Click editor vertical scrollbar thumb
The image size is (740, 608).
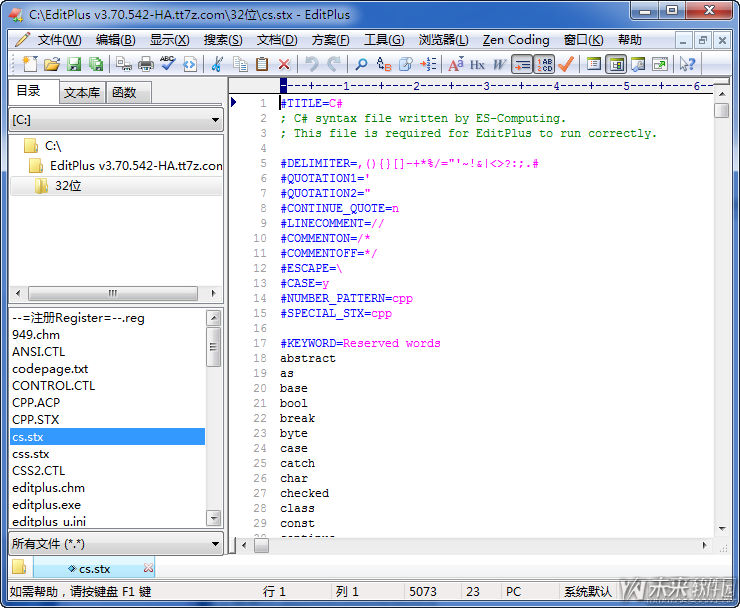coord(722,110)
